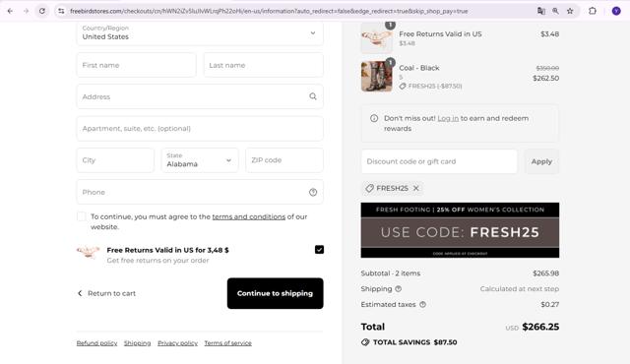The width and height of the screenshot is (630, 364).
Task: Open the terms and conditions link
Action: click(x=249, y=216)
